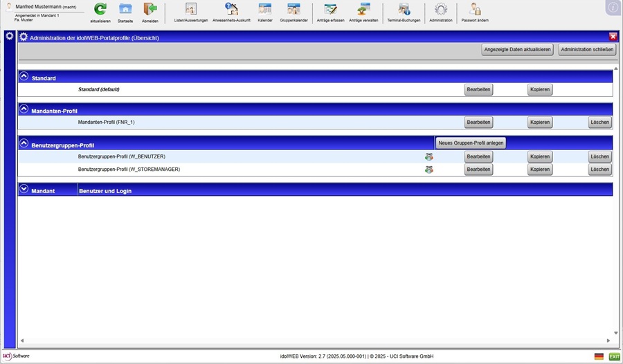Click the aktualisieren refresh icon

(100, 10)
